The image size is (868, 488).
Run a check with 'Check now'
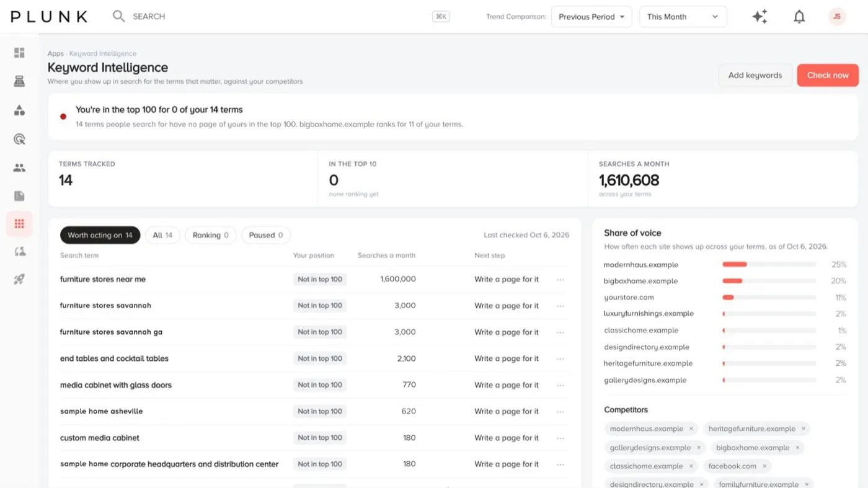[x=828, y=75]
